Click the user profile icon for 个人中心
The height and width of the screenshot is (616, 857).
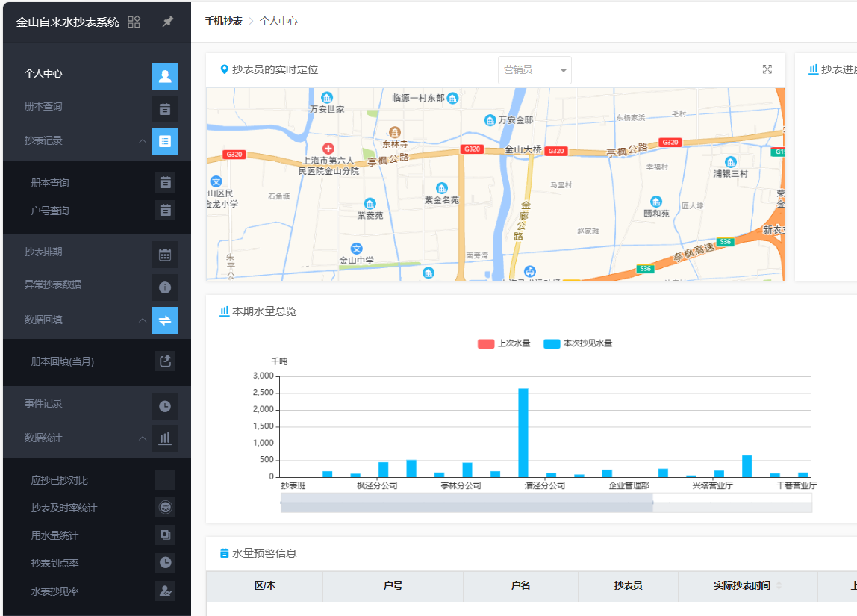[165, 75]
